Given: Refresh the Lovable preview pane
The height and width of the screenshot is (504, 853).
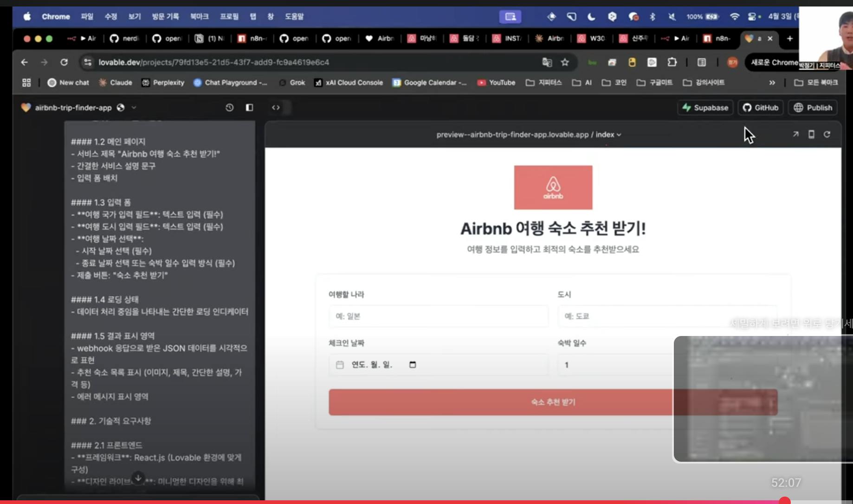Looking at the screenshot, I should click(827, 134).
